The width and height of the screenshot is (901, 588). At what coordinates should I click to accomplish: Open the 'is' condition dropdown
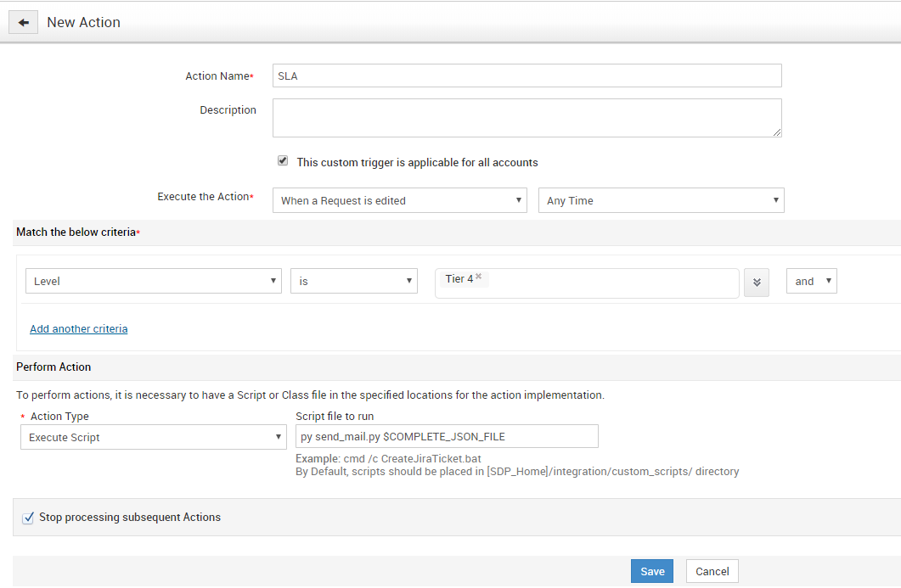click(x=353, y=281)
